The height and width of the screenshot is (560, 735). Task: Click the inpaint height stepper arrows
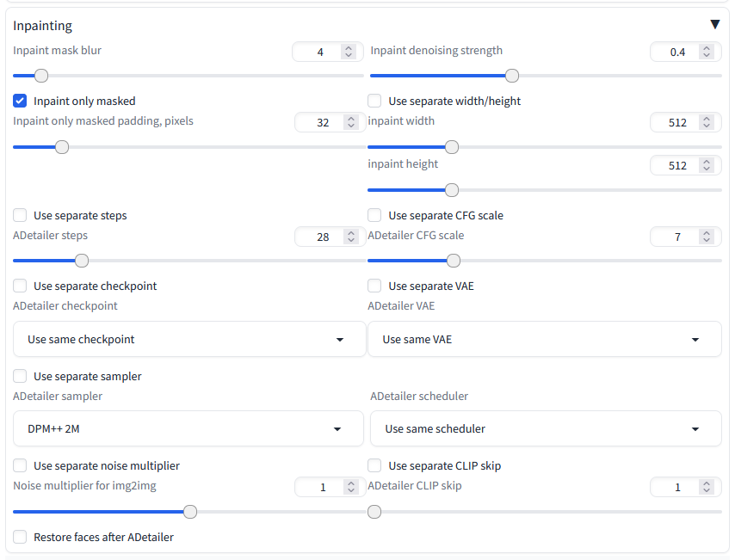pos(707,165)
